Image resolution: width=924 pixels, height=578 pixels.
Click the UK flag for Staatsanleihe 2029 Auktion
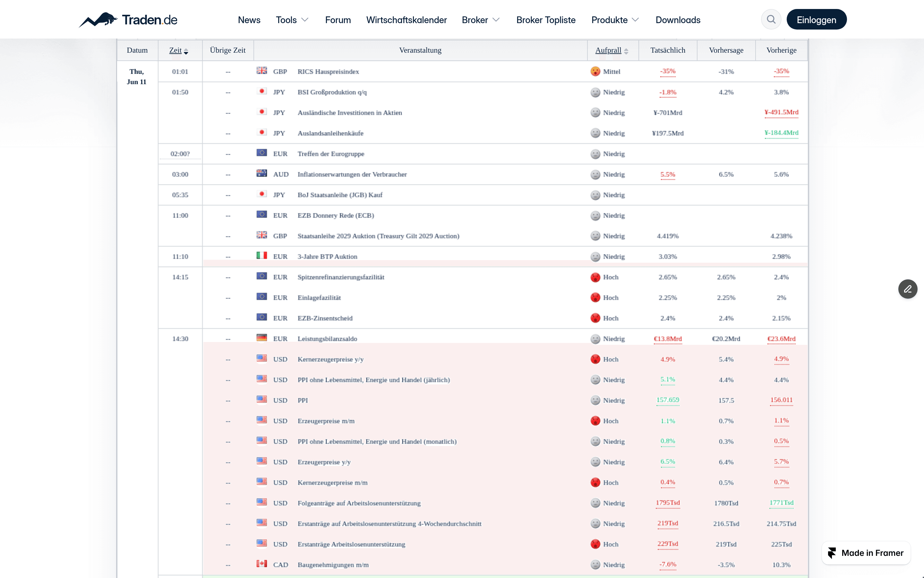click(x=261, y=235)
